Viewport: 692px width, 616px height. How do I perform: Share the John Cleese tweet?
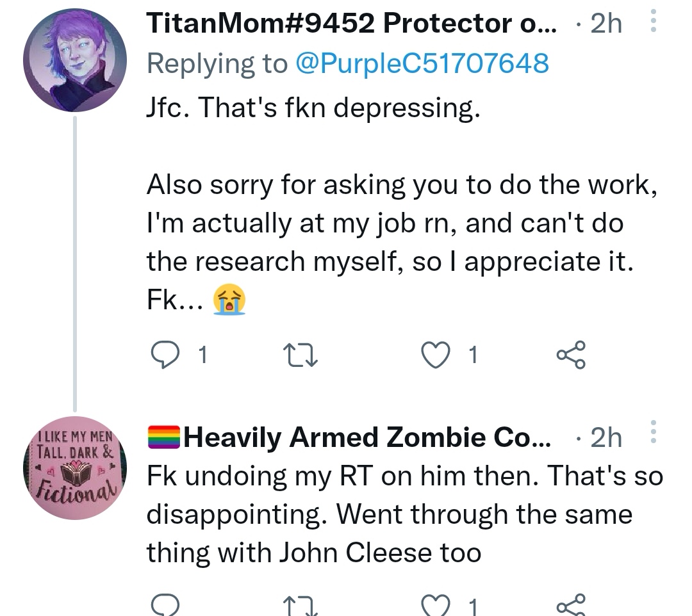570,605
